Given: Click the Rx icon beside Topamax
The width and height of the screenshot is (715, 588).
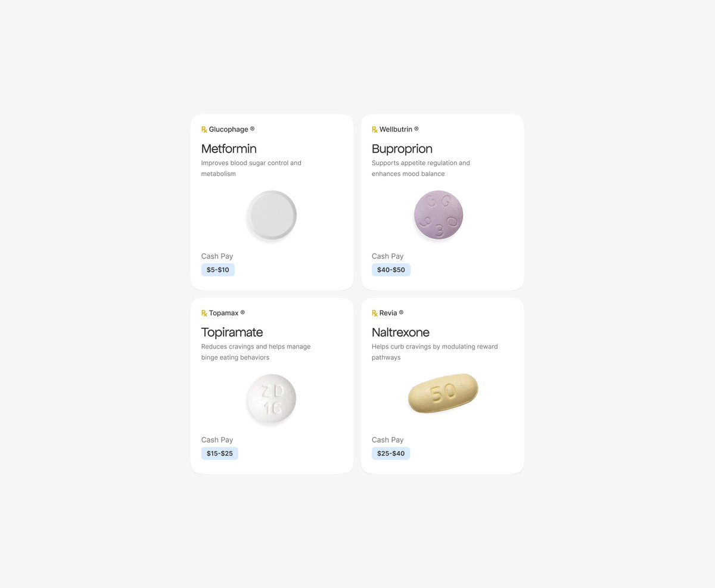Looking at the screenshot, I should [x=204, y=313].
